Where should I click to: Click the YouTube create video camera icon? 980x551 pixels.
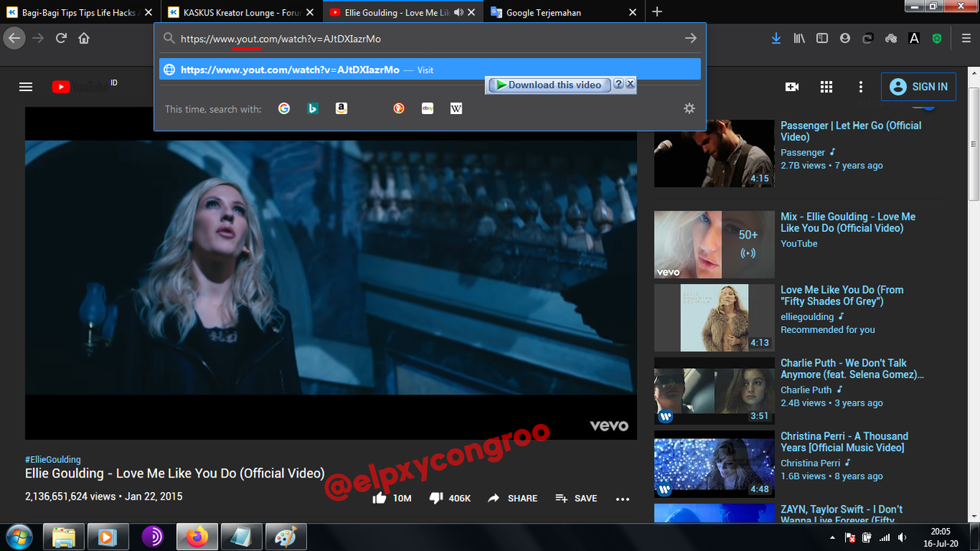tap(792, 87)
